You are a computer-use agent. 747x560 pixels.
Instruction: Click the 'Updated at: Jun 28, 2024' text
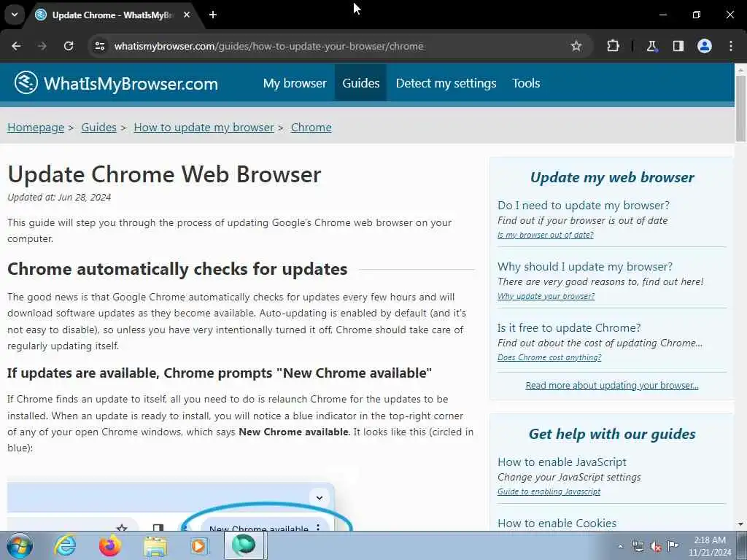59,197
